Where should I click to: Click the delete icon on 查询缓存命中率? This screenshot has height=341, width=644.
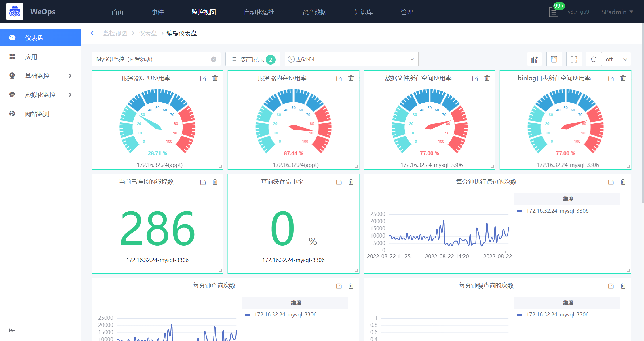tap(352, 182)
